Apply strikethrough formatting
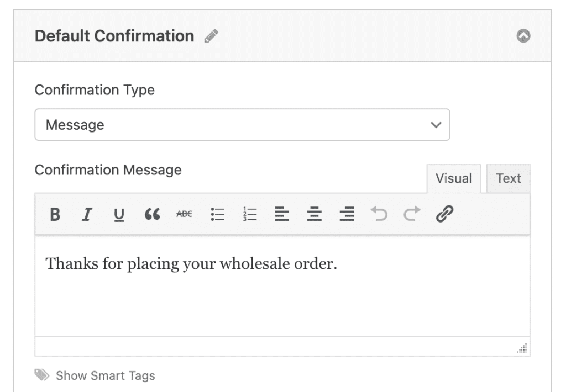The image size is (566, 392). (184, 214)
